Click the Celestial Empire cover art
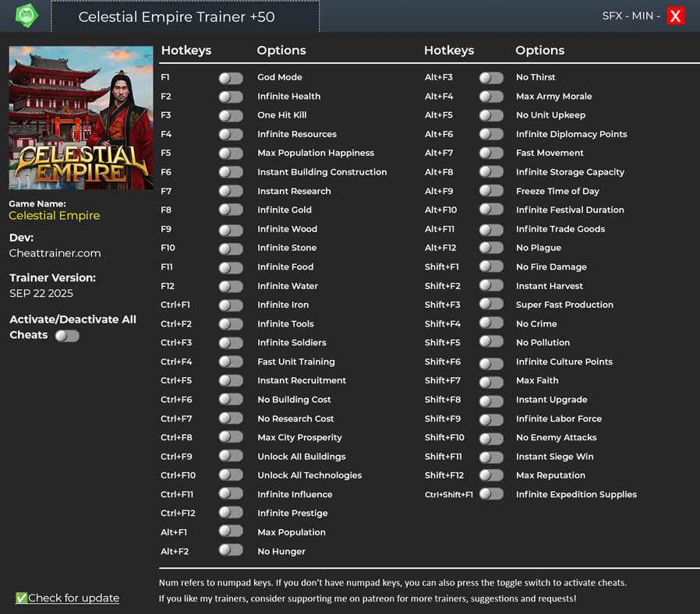 click(81, 118)
